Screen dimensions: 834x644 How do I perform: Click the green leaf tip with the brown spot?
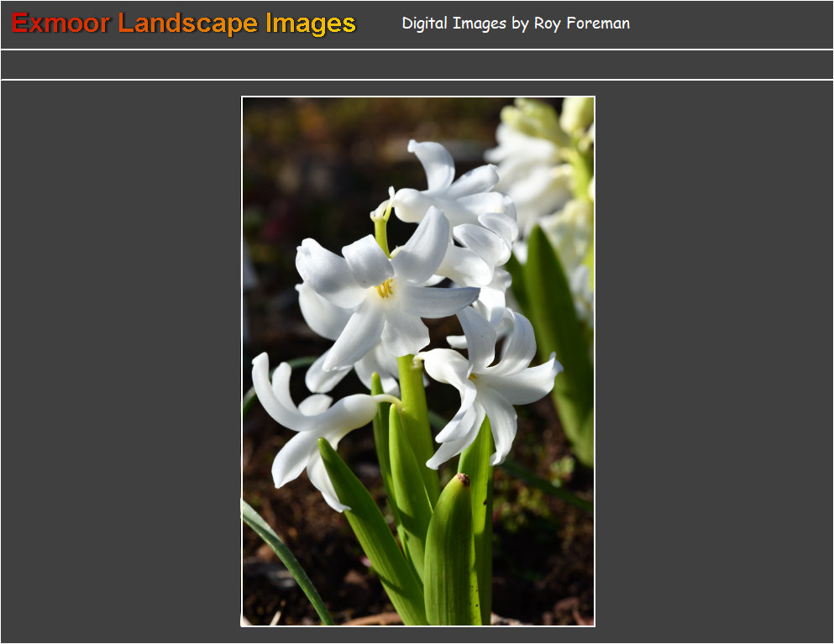pos(463,480)
